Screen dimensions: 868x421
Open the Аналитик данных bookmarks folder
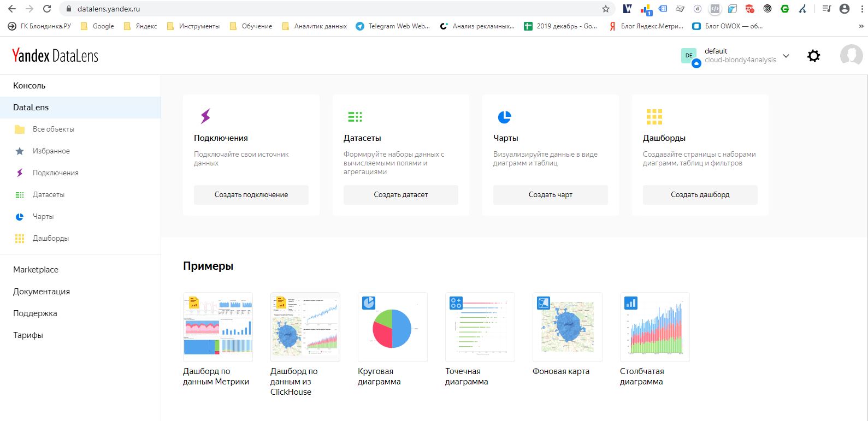(x=314, y=26)
